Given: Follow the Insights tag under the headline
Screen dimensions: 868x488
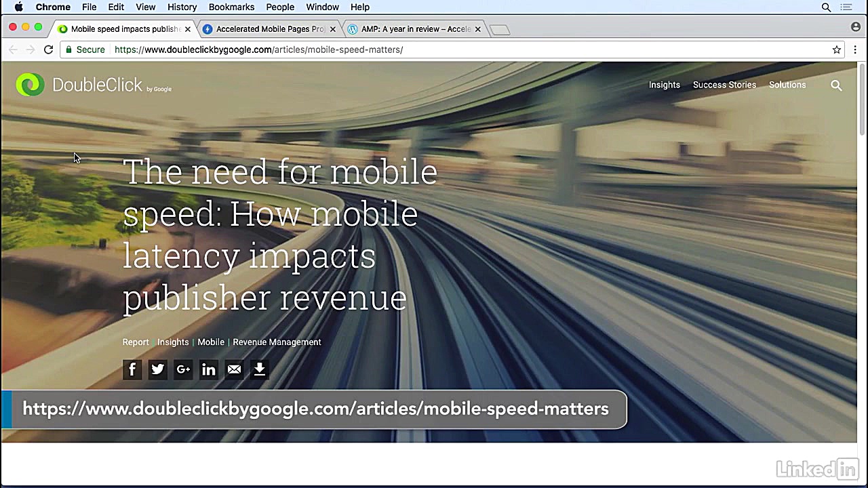Looking at the screenshot, I should [173, 342].
